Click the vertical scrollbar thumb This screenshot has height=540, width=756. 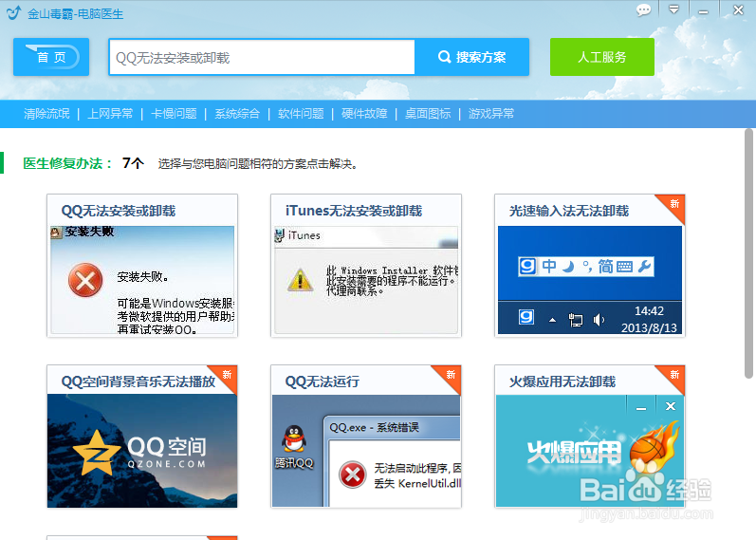[x=748, y=253]
